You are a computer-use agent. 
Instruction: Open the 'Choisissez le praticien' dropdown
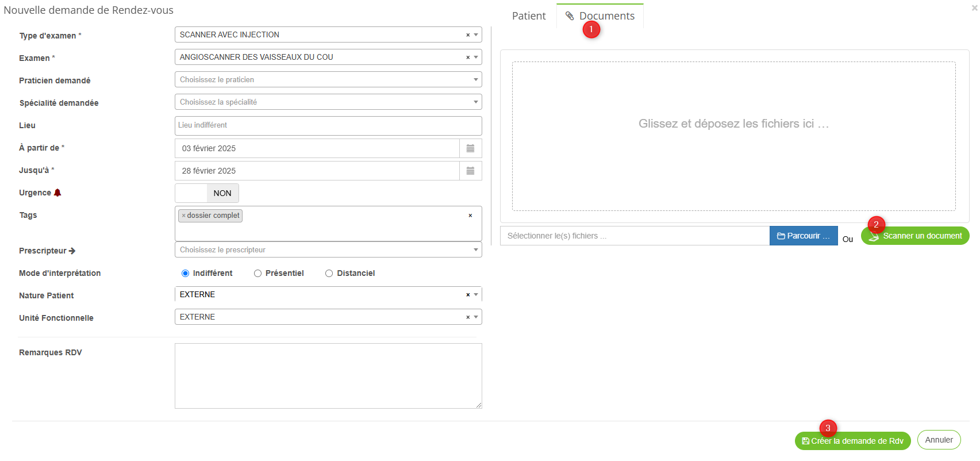(328, 80)
